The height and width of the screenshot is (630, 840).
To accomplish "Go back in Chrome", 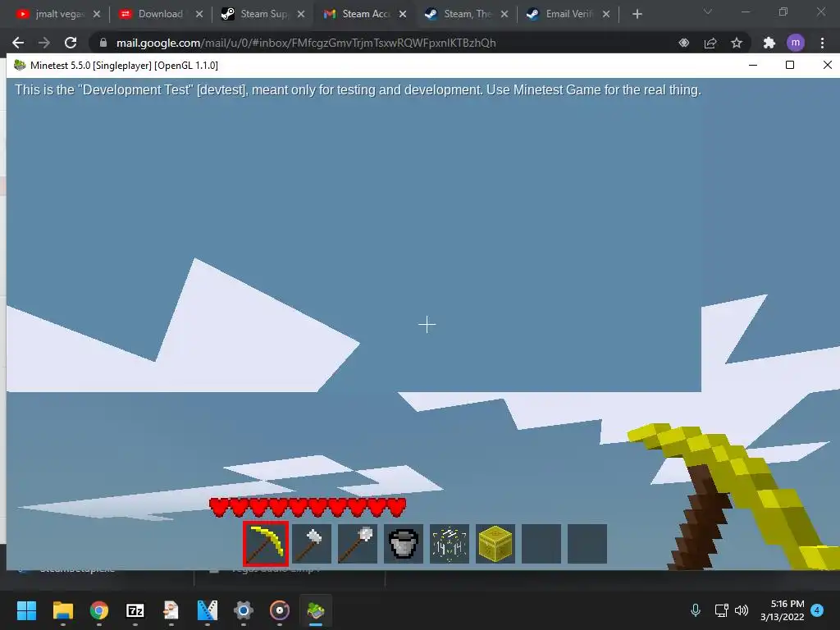I will point(18,43).
